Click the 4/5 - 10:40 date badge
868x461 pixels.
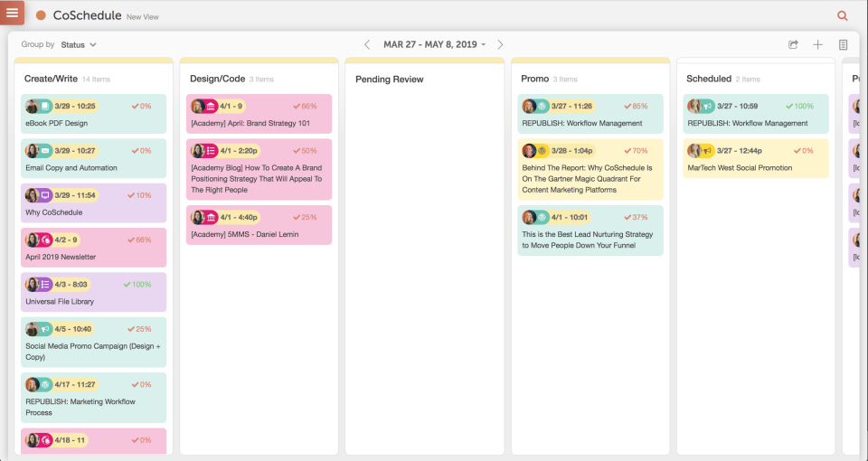click(73, 329)
